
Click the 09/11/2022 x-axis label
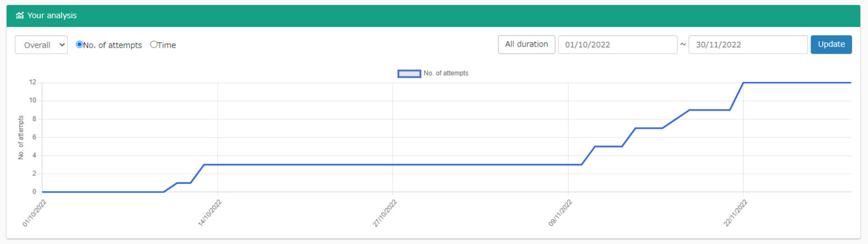(559, 213)
